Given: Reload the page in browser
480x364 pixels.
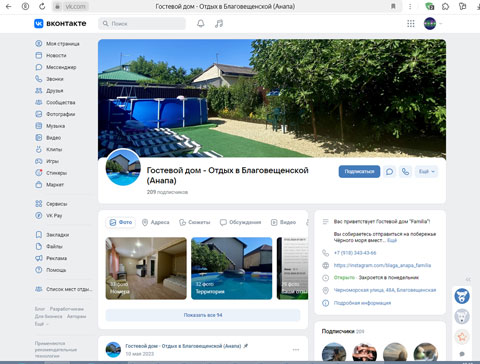Looking at the screenshot, I should [42, 6].
